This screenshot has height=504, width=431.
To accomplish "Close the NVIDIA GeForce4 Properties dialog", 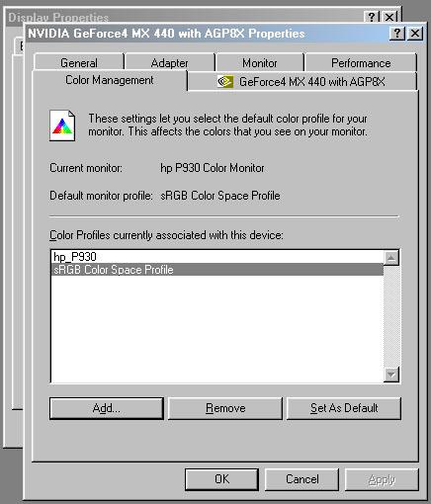I will point(415,34).
